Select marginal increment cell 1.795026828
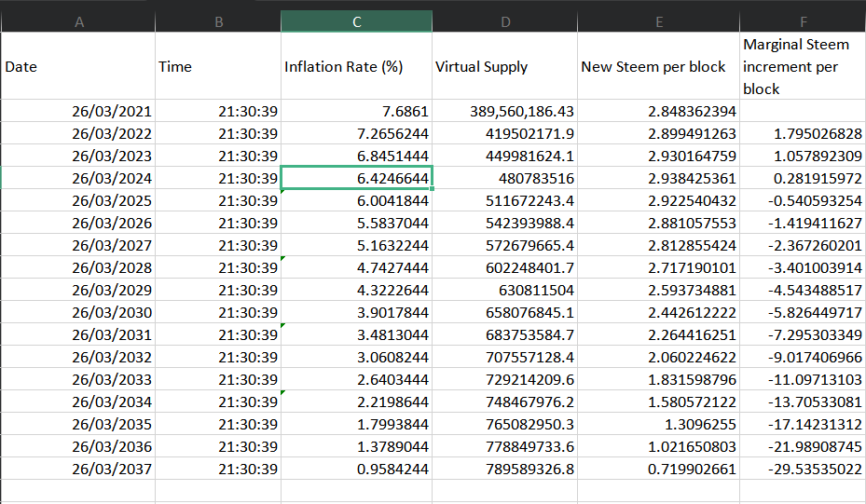Image resolution: width=866 pixels, height=504 pixels. tap(803, 133)
